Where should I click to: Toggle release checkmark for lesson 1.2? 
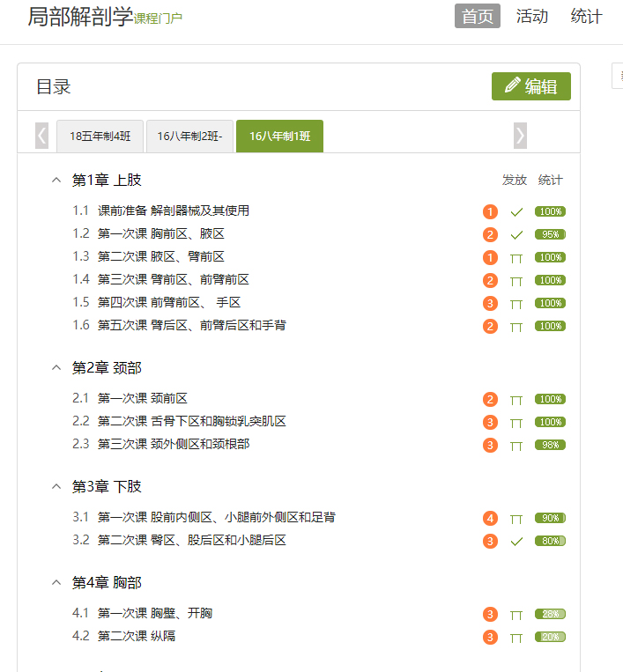coord(517,235)
